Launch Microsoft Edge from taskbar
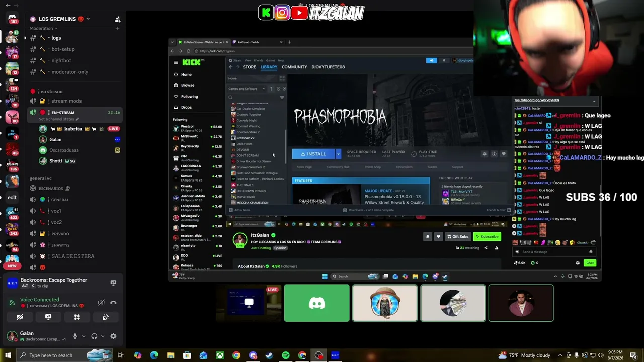This screenshot has height=362, width=644. pyautogui.click(x=154, y=355)
